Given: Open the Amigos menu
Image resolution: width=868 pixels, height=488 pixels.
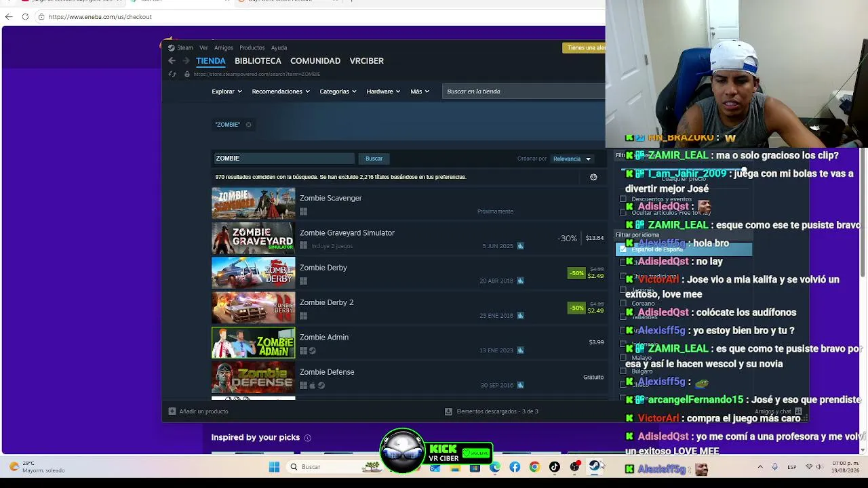Looking at the screenshot, I should tap(224, 48).
